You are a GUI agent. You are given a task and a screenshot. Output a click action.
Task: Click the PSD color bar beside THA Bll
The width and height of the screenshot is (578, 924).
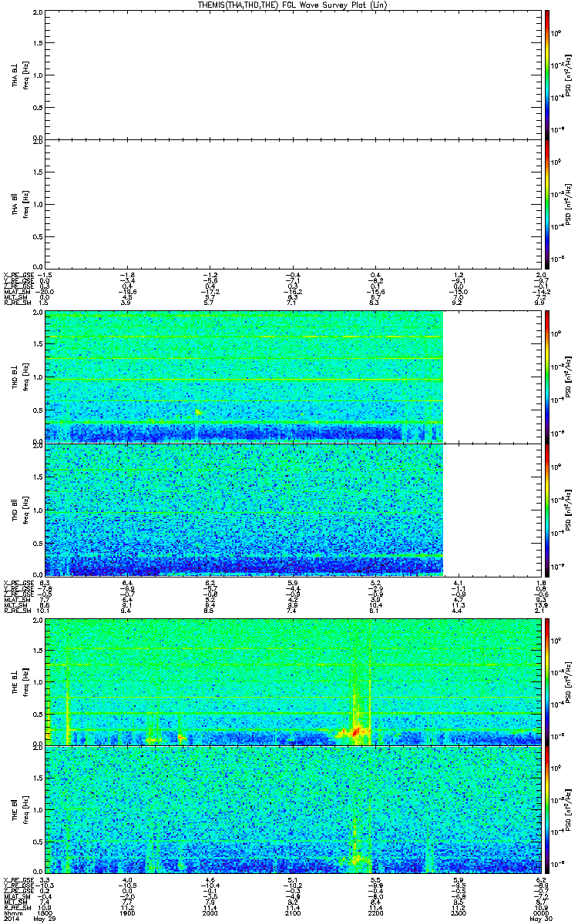click(x=548, y=204)
